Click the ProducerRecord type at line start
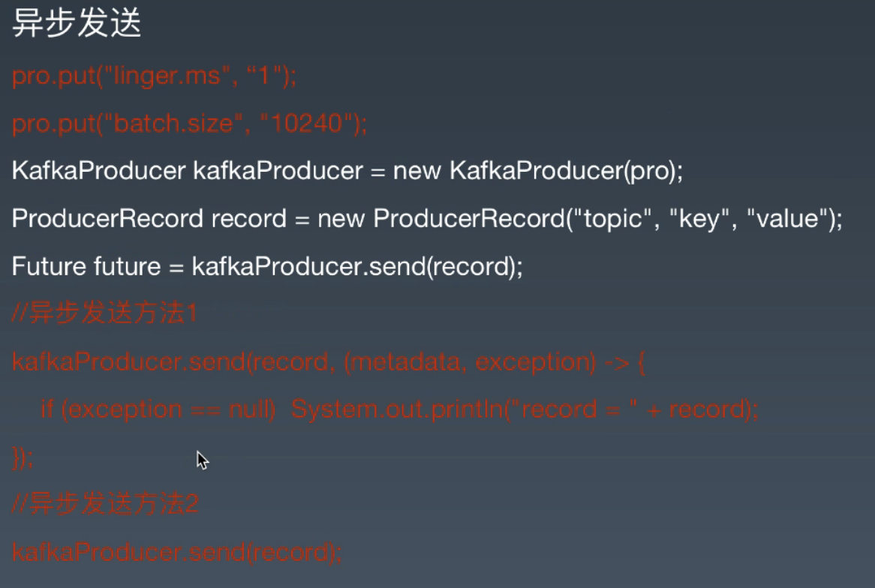The height and width of the screenshot is (588, 875). 107,219
